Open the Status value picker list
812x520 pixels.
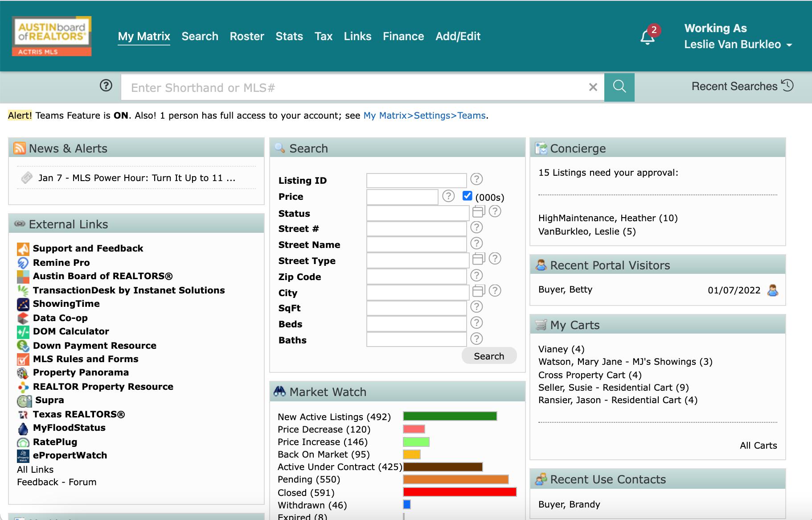pyautogui.click(x=479, y=211)
